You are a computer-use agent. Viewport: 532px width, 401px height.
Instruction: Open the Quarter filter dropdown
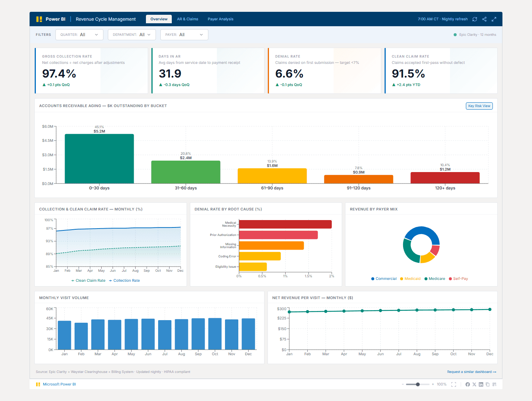[x=79, y=35]
